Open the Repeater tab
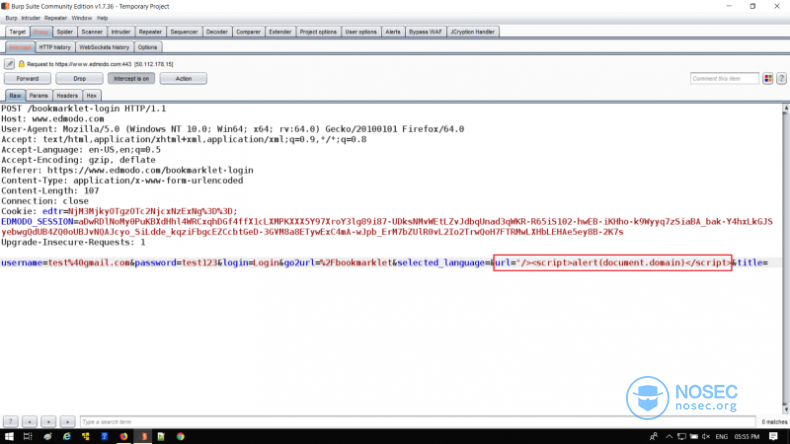The width and height of the screenshot is (790, 444). (x=150, y=32)
